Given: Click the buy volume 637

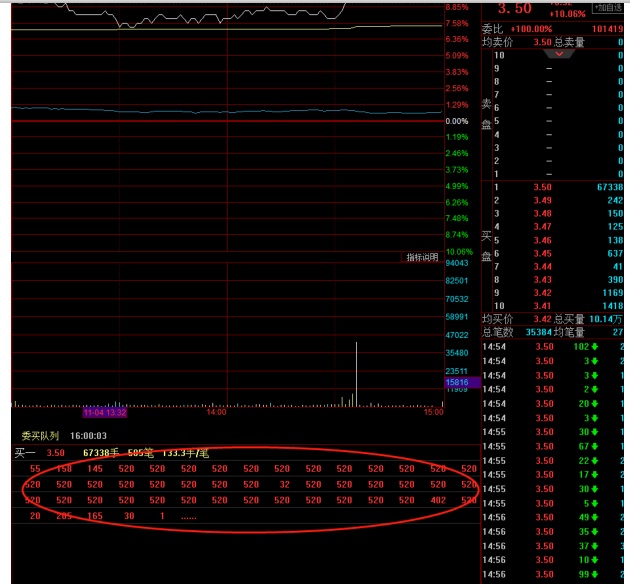Looking at the screenshot, I should pyautogui.click(x=615, y=254).
